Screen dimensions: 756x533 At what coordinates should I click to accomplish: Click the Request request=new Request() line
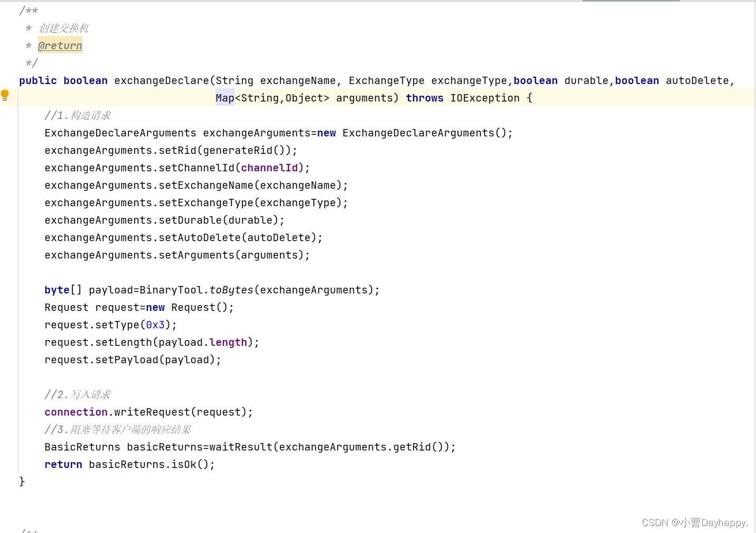(x=139, y=307)
